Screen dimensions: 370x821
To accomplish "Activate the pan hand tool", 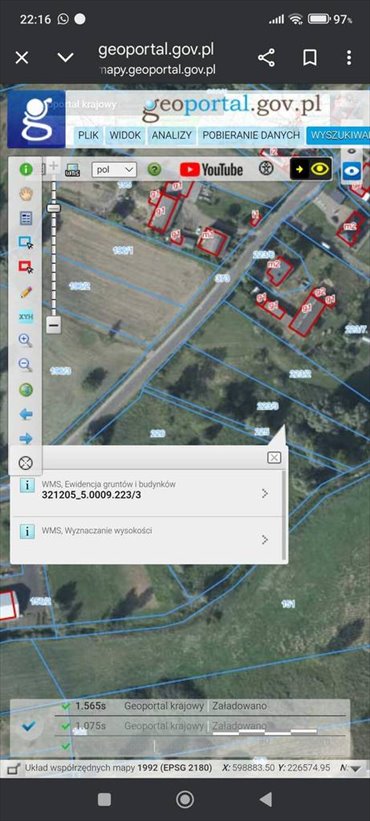I will [x=26, y=194].
